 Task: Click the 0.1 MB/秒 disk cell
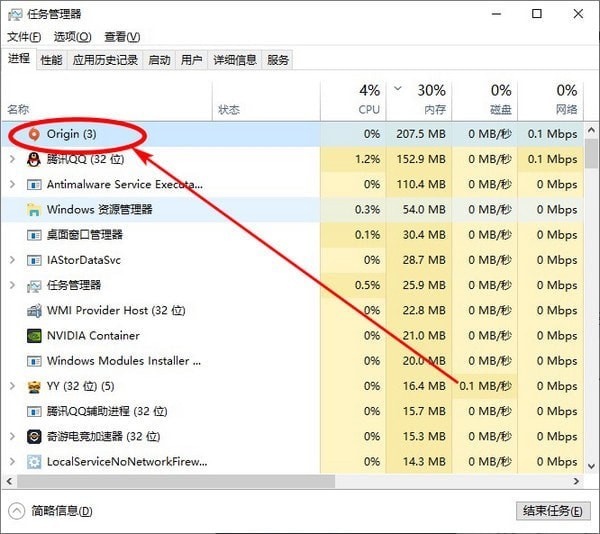[485, 386]
